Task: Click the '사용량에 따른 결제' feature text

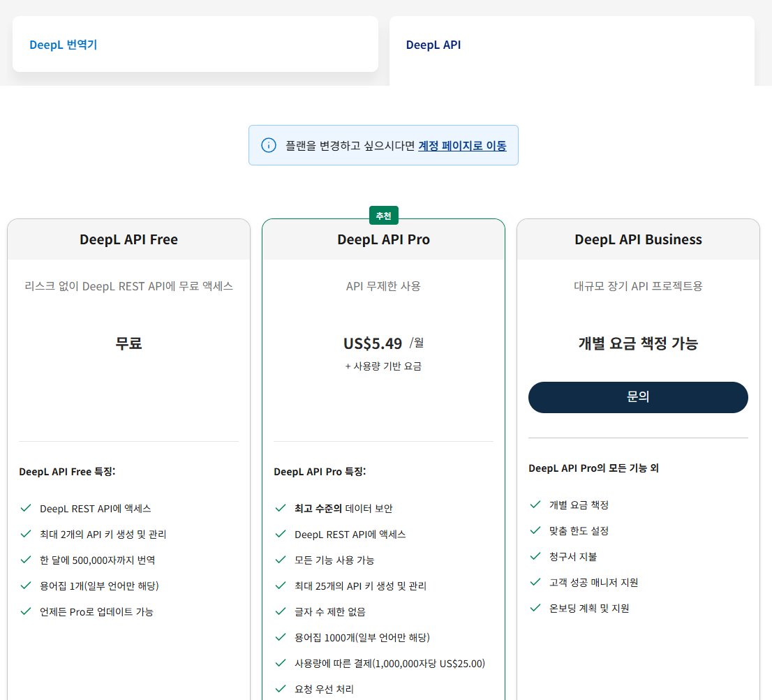Action: (389, 663)
